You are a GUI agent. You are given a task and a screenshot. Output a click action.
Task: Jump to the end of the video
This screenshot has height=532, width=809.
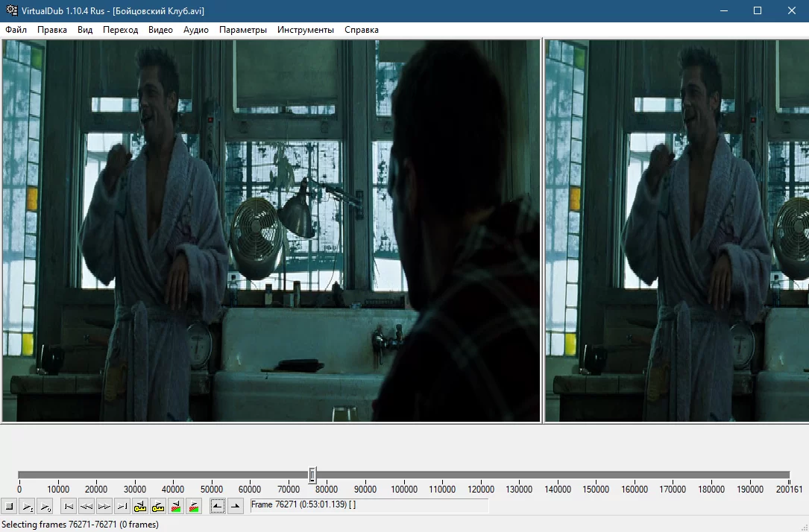(122, 507)
